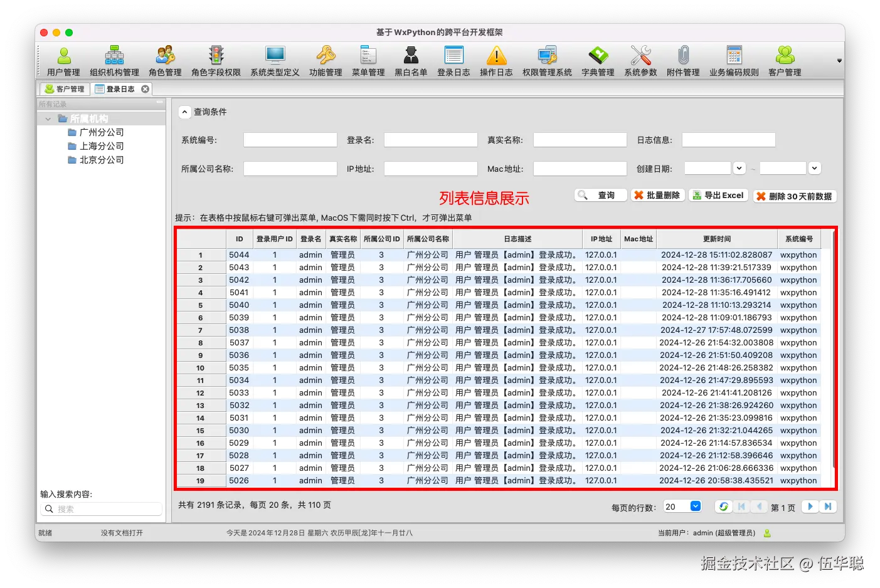
Task: Sort by 更新时间 column header
Action: [x=716, y=239]
